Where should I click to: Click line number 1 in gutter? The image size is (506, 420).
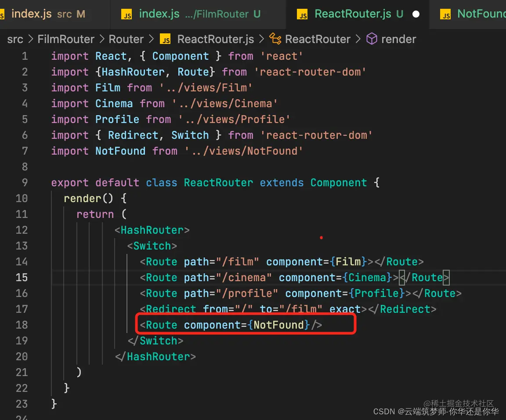[25, 56]
